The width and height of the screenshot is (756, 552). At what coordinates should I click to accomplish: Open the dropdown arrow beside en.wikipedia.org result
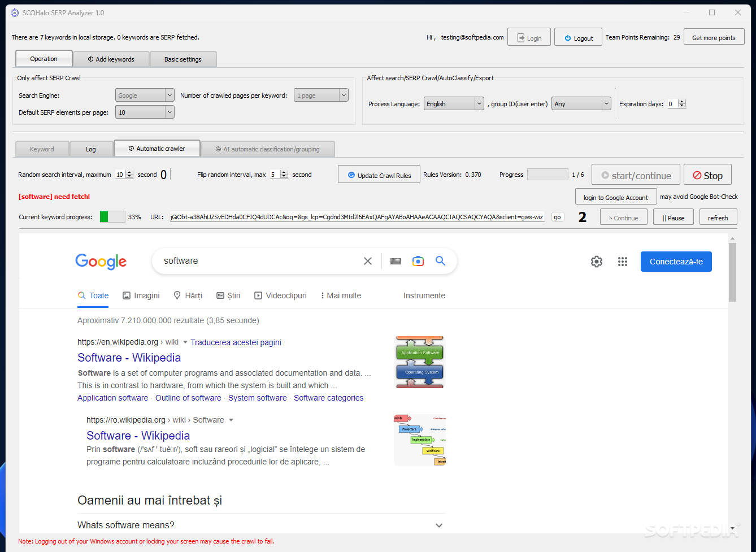[185, 342]
